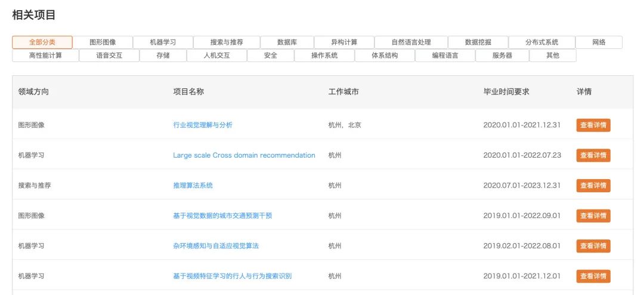View details for 行业视觉理解与分析 row
Viewport: 644px width, 295px height.
[x=593, y=125]
